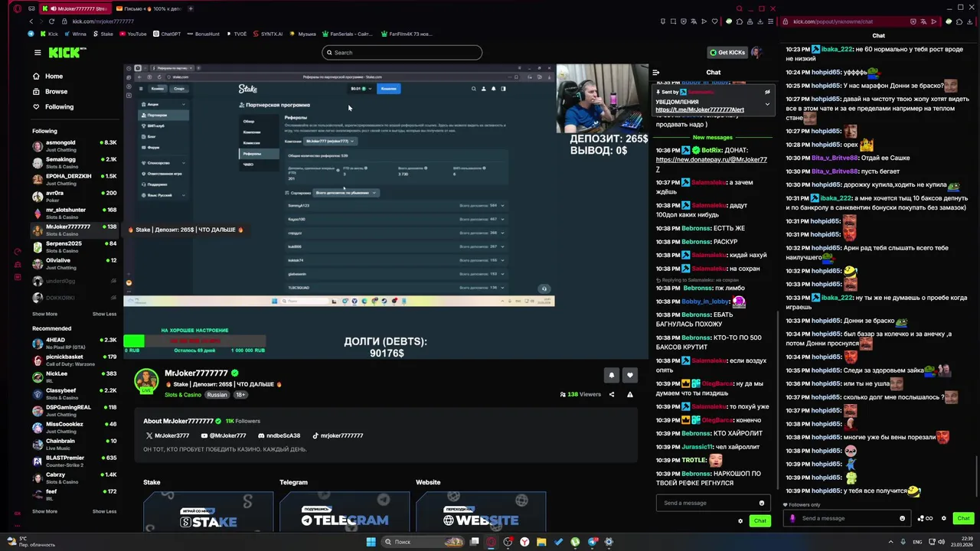Click the Stake banner panel
The width and height of the screenshot is (980, 551).
[208, 511]
